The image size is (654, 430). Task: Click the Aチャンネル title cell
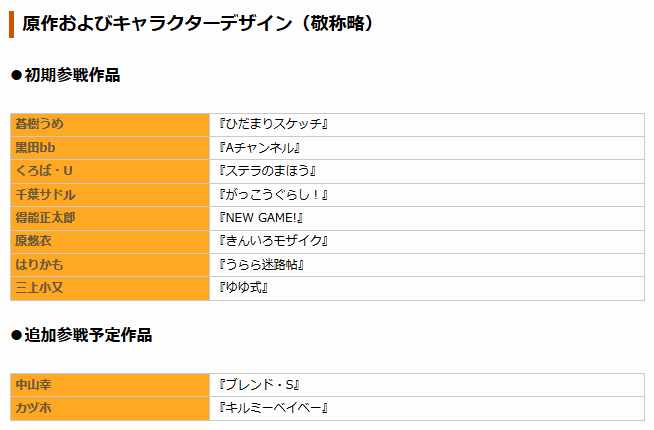[x=427, y=148]
